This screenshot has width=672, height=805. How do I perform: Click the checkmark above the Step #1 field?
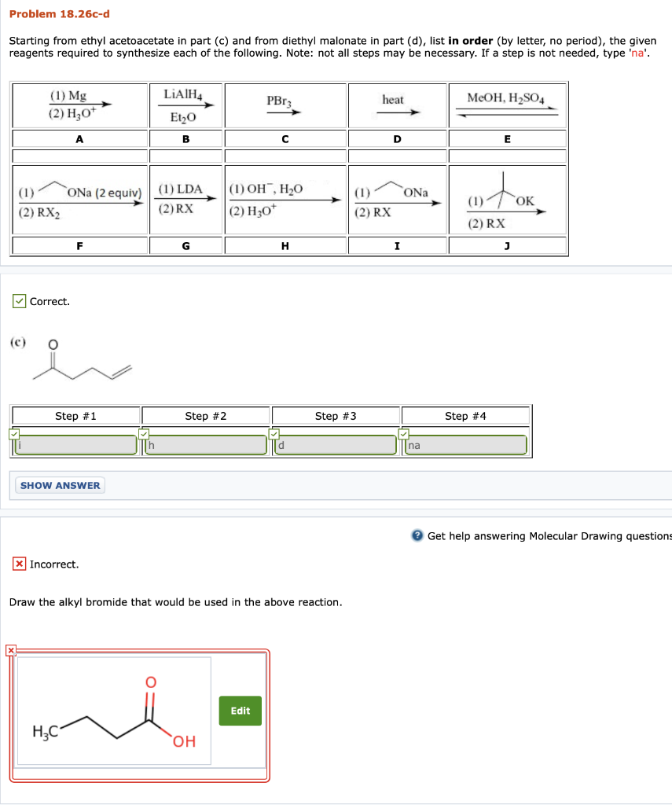coord(13,433)
